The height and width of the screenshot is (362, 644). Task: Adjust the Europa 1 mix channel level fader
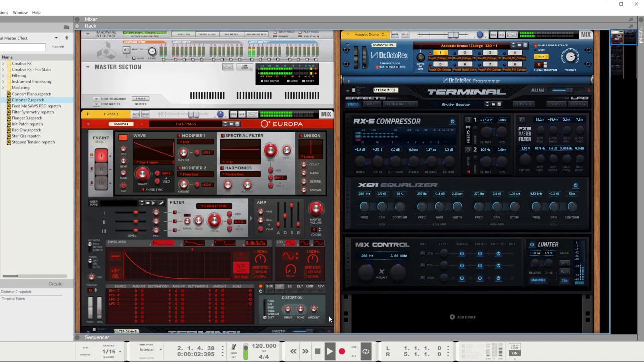coord(194,114)
